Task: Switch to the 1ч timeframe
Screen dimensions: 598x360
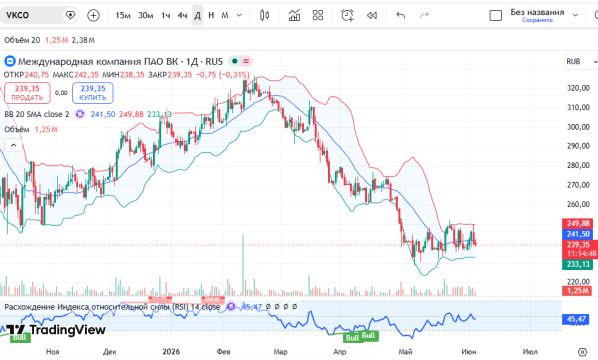Action: (x=166, y=15)
